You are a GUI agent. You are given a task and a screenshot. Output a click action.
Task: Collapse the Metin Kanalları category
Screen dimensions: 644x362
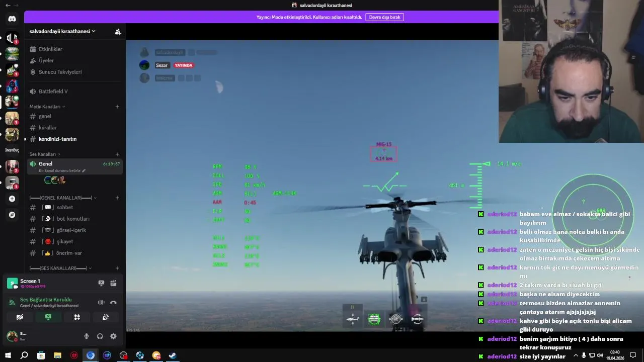coord(47,107)
